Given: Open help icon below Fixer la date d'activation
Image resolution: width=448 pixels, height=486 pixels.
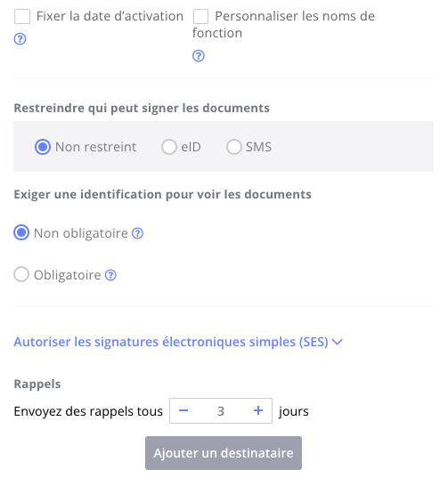Looking at the screenshot, I should click(x=20, y=39).
